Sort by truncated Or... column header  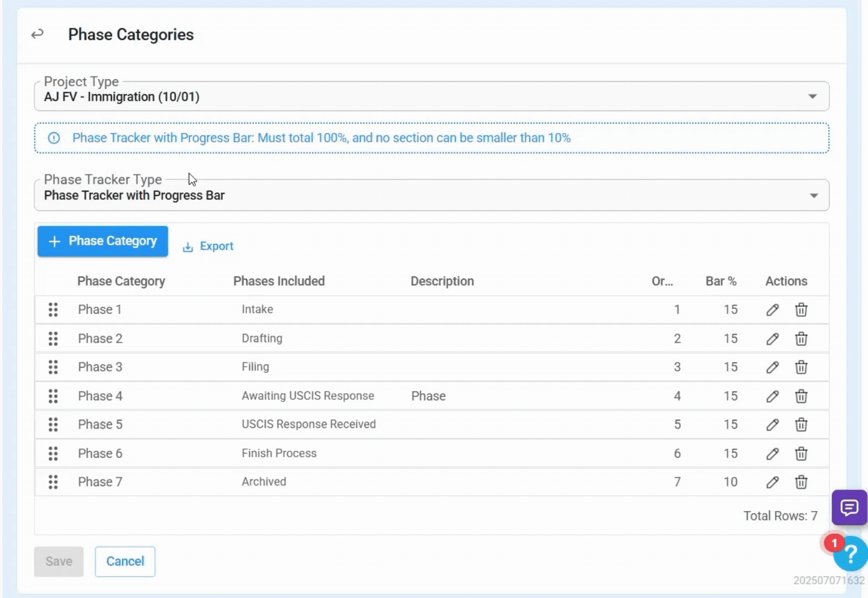pyautogui.click(x=662, y=281)
